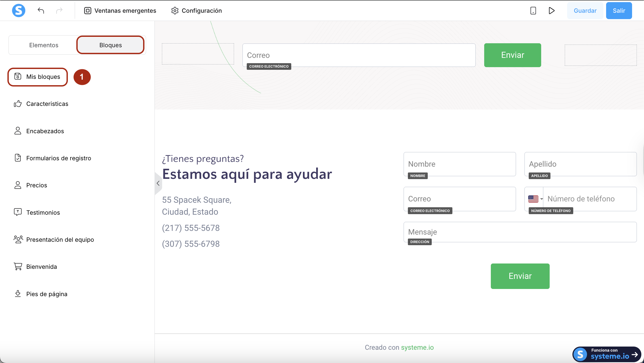
Task: Open Pies de página category
Action: (x=47, y=294)
